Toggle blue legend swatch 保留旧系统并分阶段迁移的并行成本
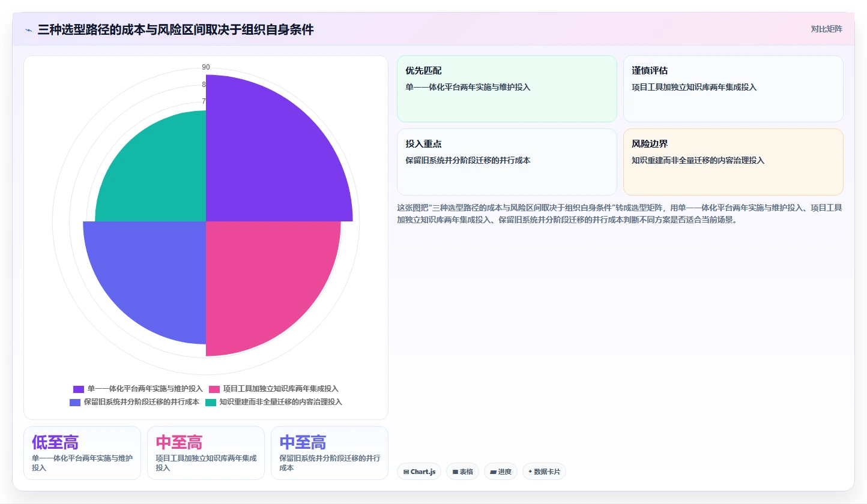Image resolution: width=867 pixels, height=504 pixels. 75,402
